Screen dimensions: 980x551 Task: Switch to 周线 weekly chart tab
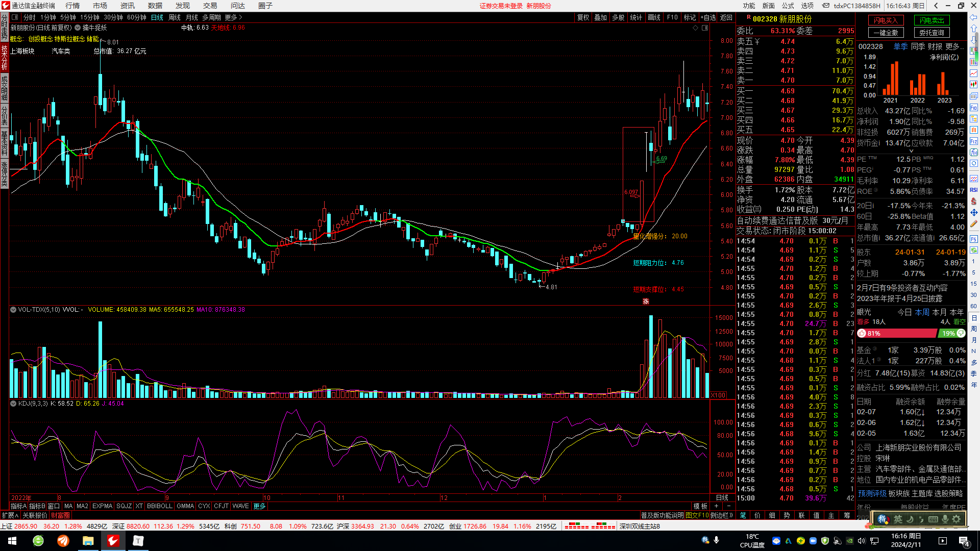point(175,17)
